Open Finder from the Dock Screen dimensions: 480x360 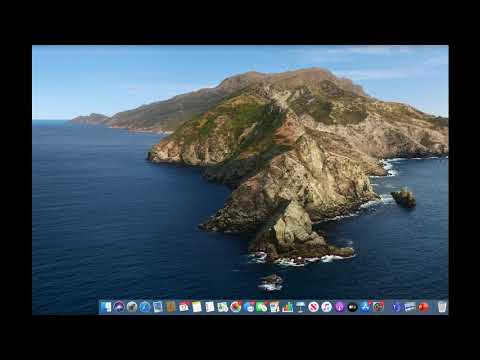point(106,307)
